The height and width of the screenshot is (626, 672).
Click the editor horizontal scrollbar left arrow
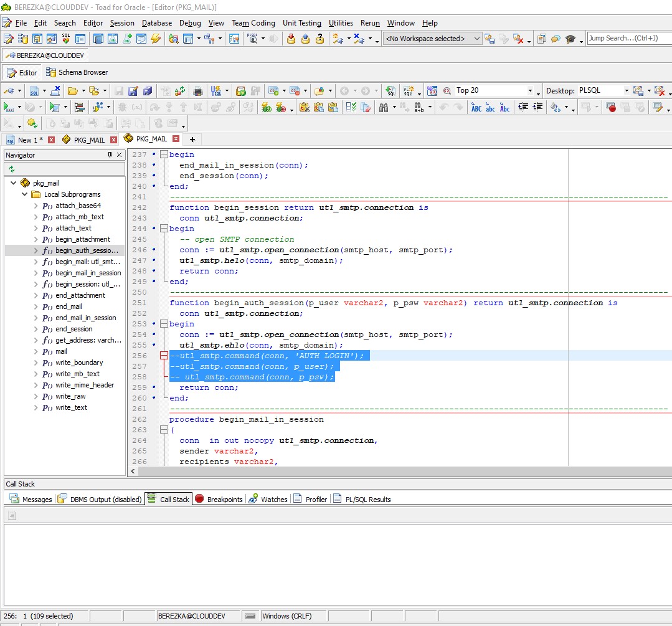click(133, 472)
